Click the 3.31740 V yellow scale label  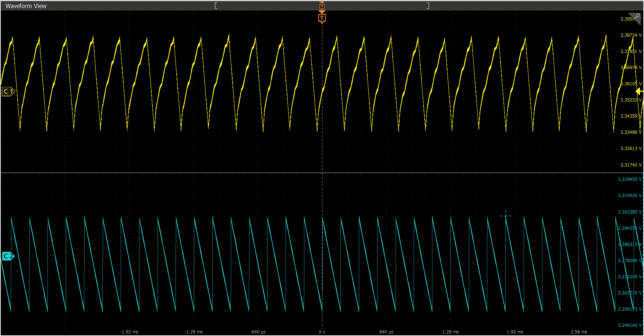click(630, 165)
